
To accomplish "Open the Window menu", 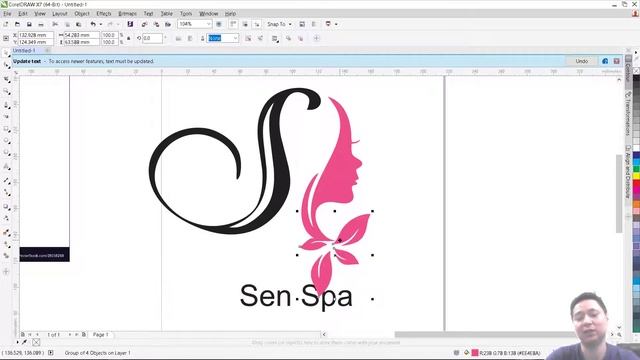I will pyautogui.click(x=209, y=14).
